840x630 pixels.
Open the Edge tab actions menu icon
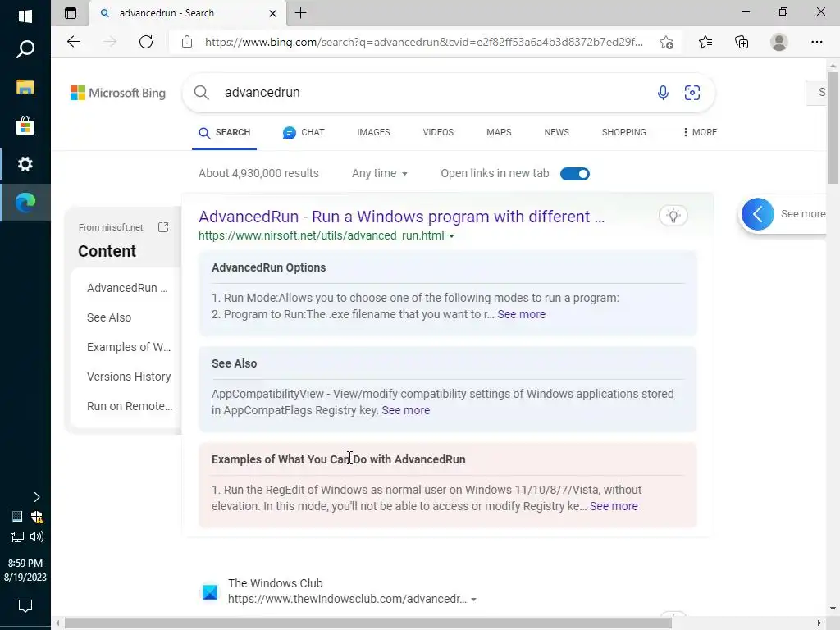click(71, 13)
